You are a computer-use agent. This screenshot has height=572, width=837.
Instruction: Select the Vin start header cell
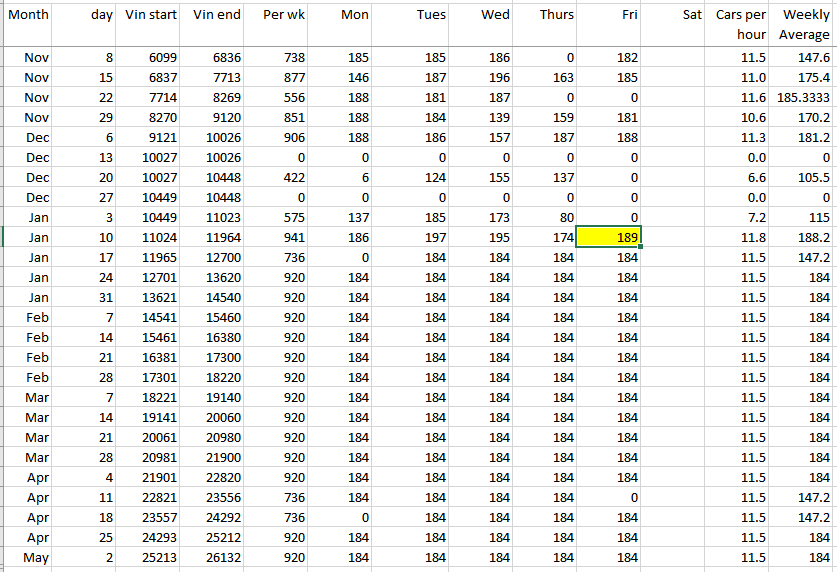pos(151,24)
